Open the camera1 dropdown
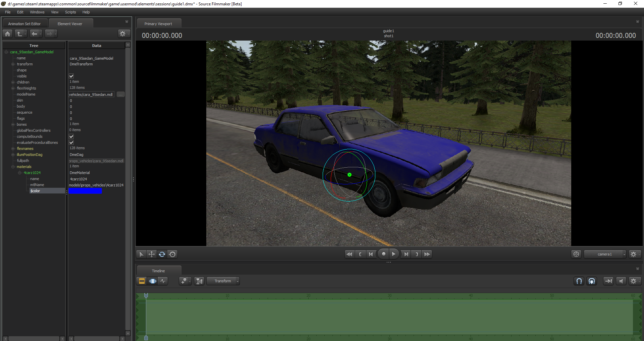 coord(605,254)
